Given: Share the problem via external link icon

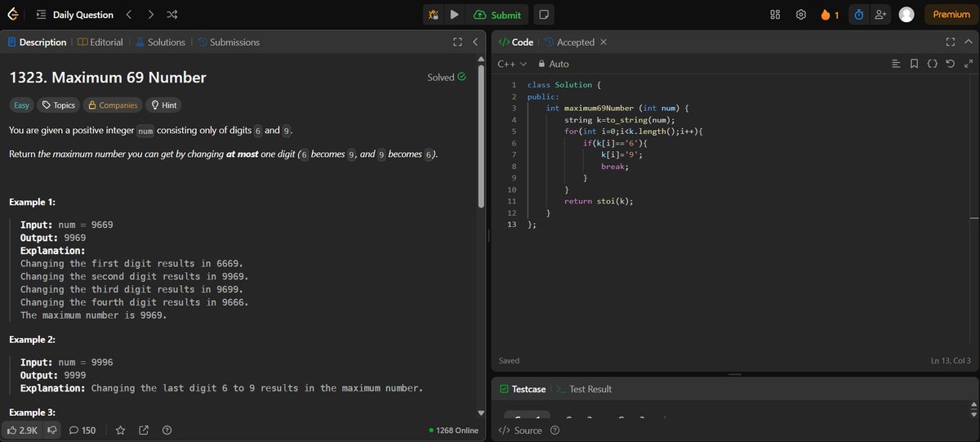Looking at the screenshot, I should pos(144,430).
